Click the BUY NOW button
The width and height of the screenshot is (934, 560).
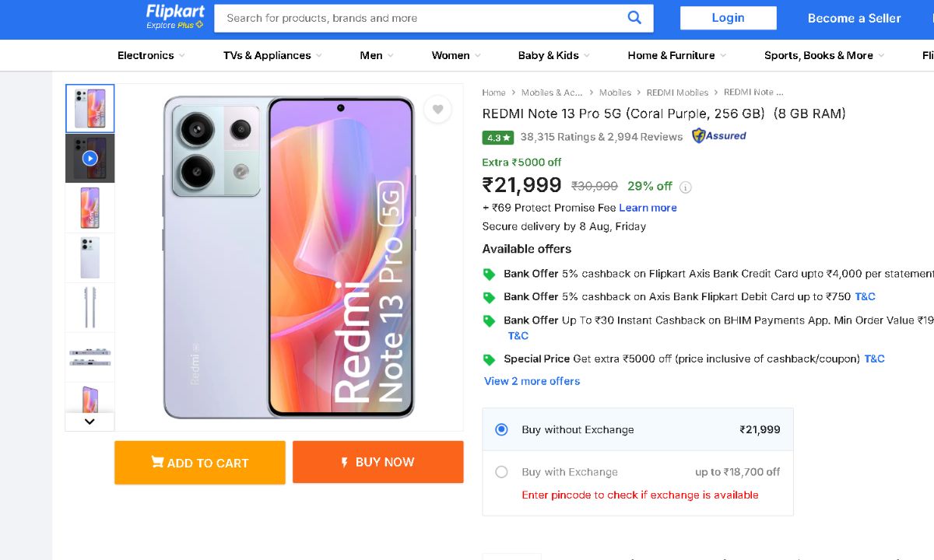377,462
